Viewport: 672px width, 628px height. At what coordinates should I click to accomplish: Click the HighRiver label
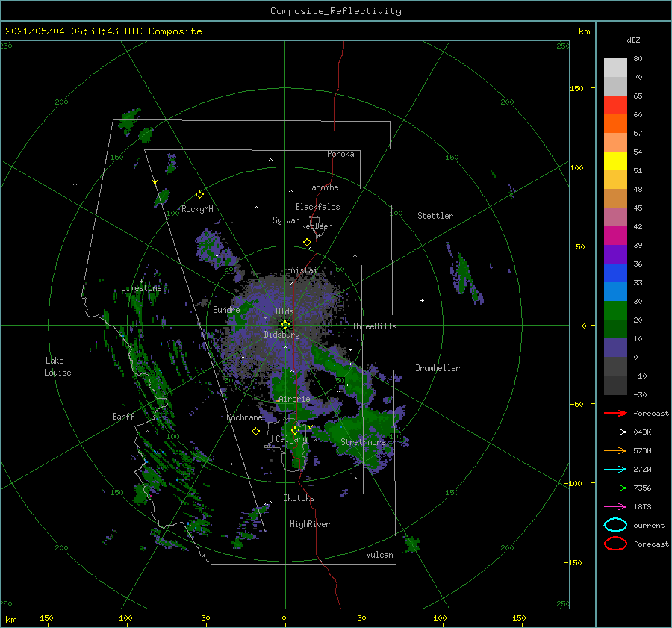pyautogui.click(x=310, y=524)
